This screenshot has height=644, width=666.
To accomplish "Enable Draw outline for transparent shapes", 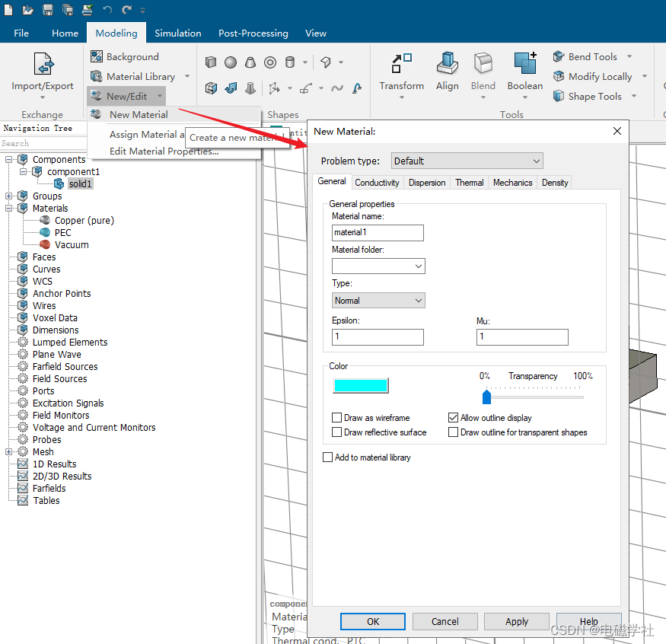I will point(453,432).
